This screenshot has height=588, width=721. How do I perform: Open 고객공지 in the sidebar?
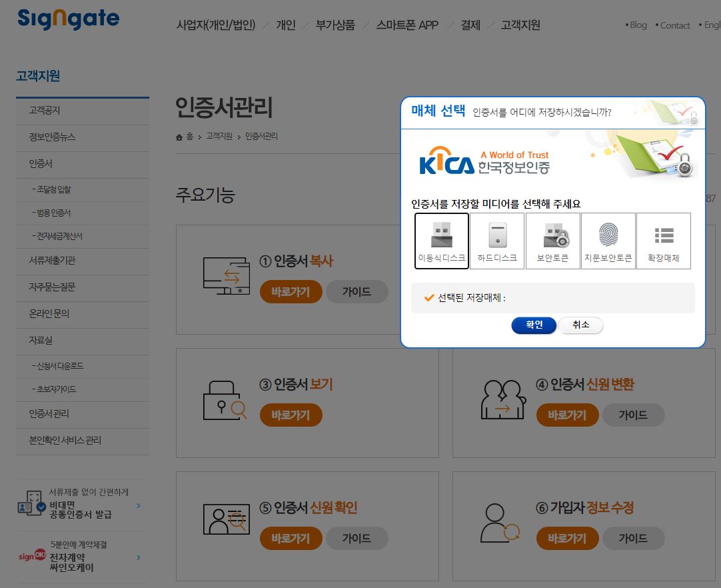(x=83, y=111)
